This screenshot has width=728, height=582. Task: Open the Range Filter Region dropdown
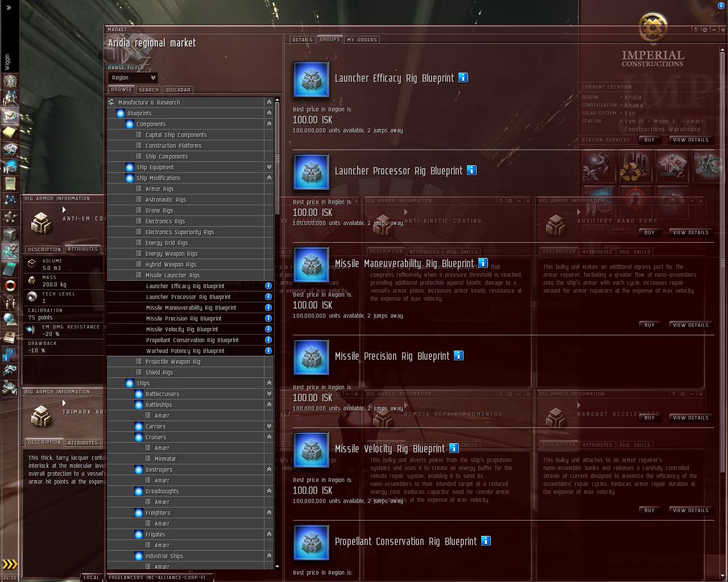(x=133, y=78)
